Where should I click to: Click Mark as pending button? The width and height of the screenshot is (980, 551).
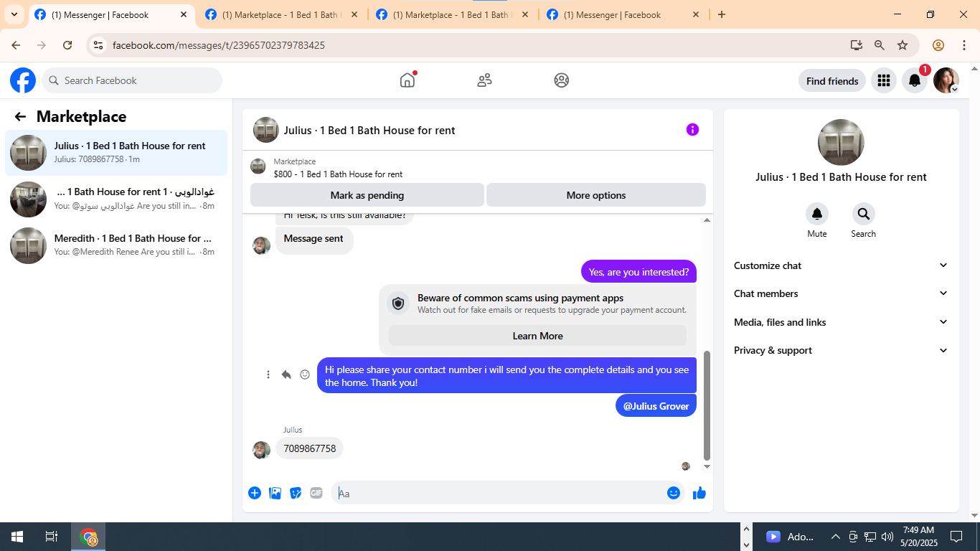(367, 195)
